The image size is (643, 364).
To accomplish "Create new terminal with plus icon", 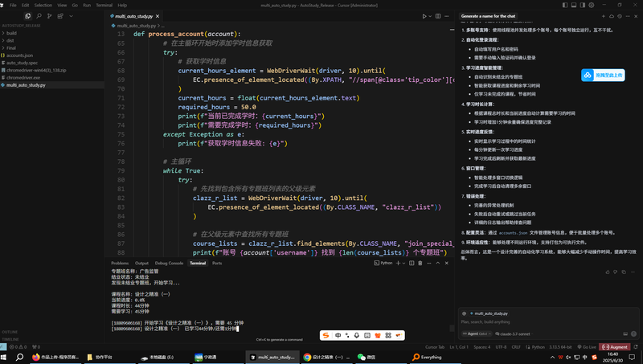I will pos(398,264).
